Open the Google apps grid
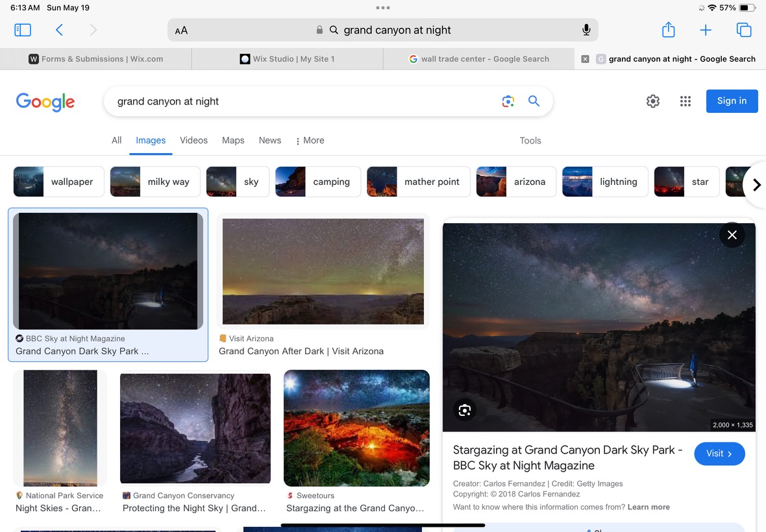This screenshot has width=766, height=532. pos(685,101)
